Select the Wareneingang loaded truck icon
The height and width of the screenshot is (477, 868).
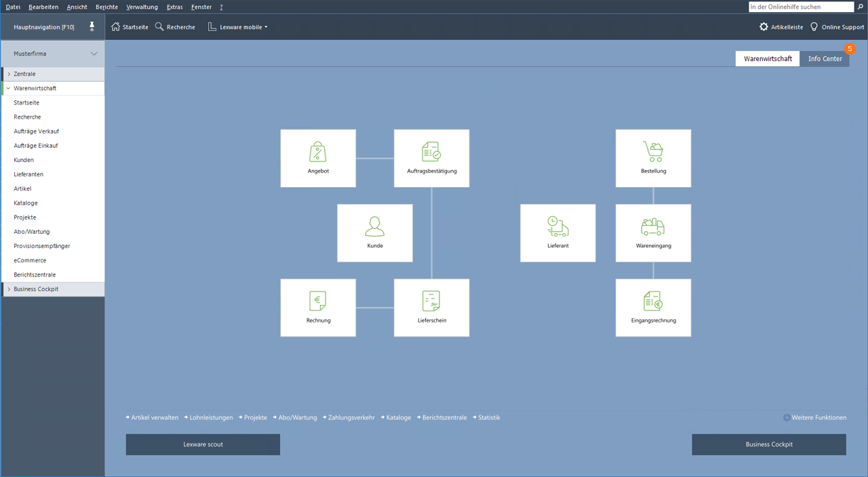click(x=653, y=226)
